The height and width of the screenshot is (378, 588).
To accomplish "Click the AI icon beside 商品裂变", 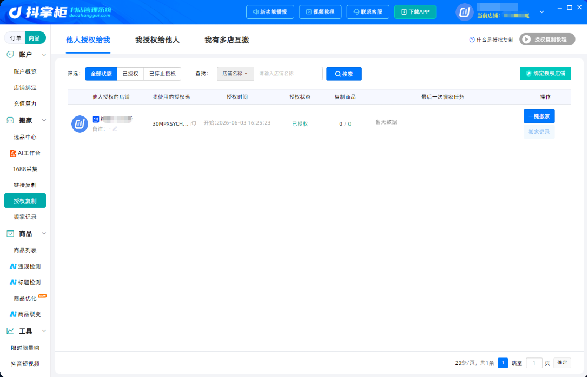I will 13,314.
